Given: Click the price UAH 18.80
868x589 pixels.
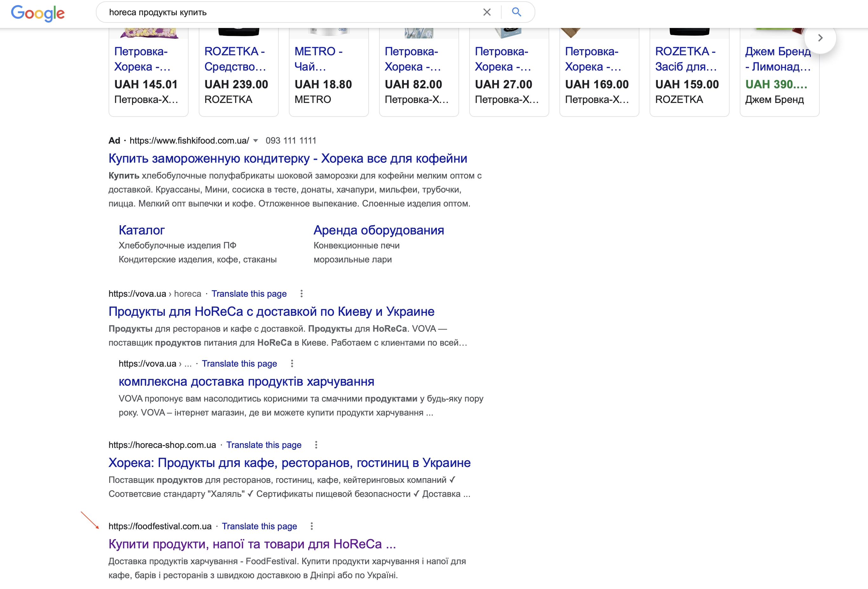Looking at the screenshot, I should click(x=323, y=85).
